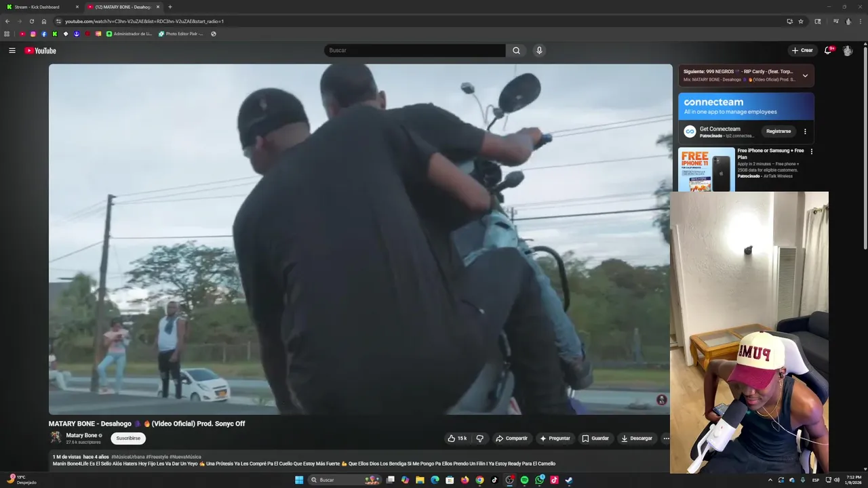The image size is (868, 488).
Task: Click the #MúsicaUrbana hashtag
Action: coord(128,457)
